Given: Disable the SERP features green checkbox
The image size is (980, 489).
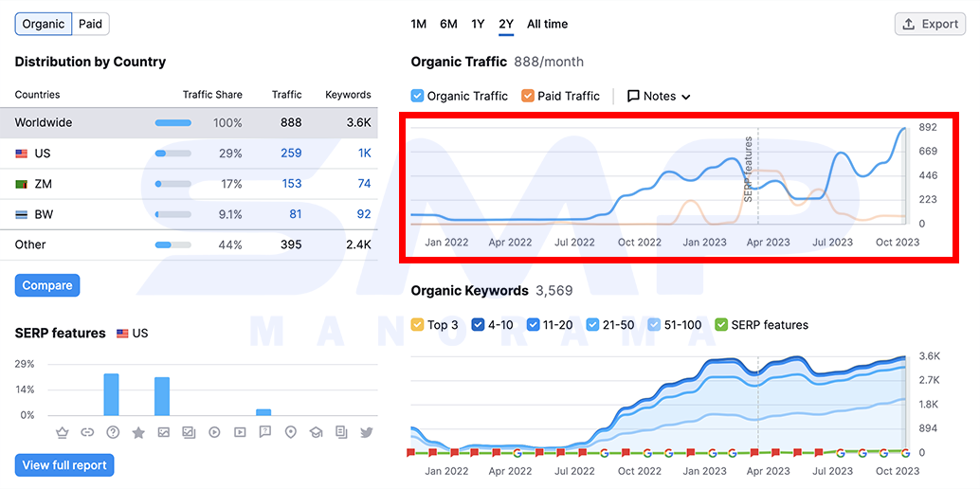Looking at the screenshot, I should click(x=721, y=324).
